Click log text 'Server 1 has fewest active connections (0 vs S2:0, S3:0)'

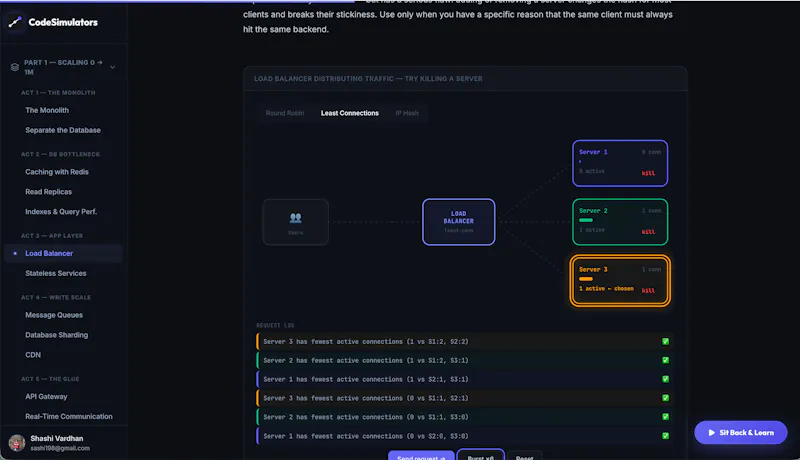[x=366, y=436]
